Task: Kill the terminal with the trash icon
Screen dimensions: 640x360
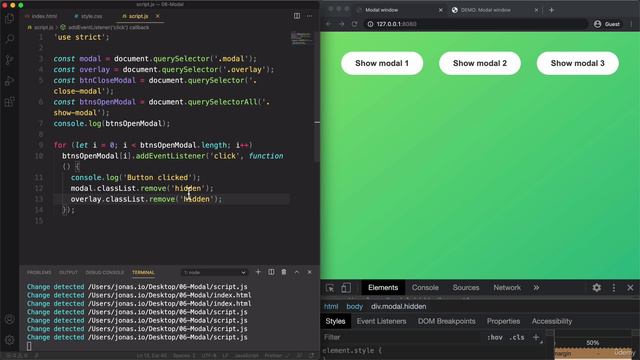Action: point(284,272)
